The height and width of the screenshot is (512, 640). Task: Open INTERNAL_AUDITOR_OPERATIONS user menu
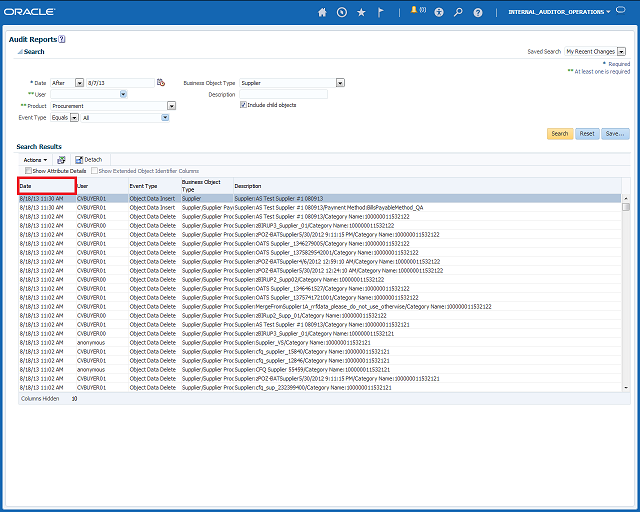559,12
